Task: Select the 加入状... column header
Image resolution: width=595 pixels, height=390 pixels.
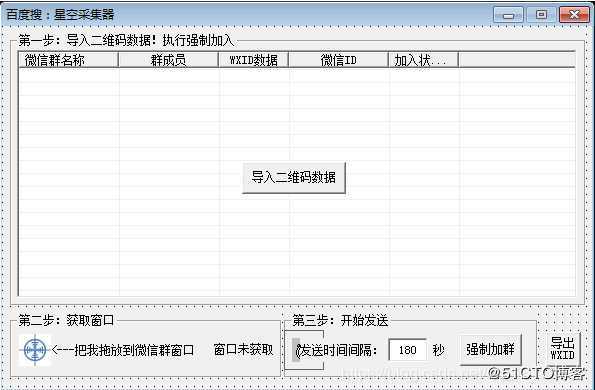Action: [423, 60]
